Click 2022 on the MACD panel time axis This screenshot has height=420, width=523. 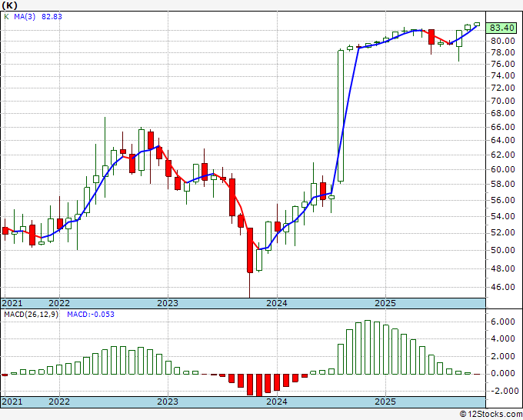pyautogui.click(x=59, y=402)
